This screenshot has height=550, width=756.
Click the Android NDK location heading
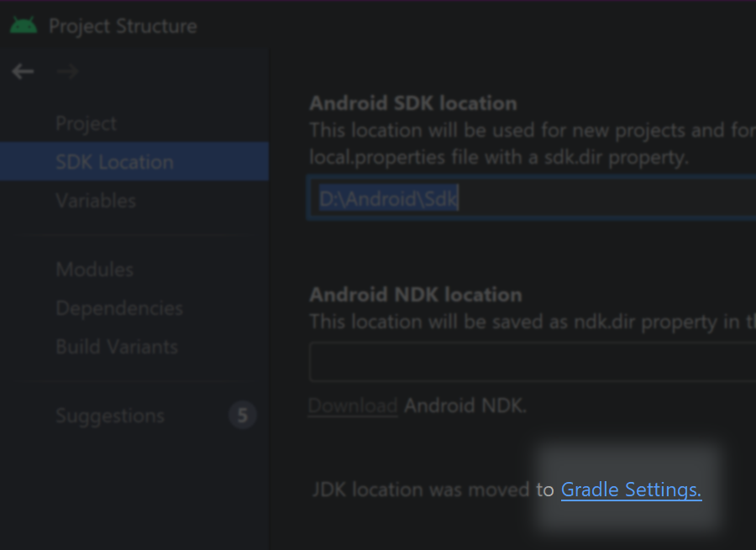point(416,295)
